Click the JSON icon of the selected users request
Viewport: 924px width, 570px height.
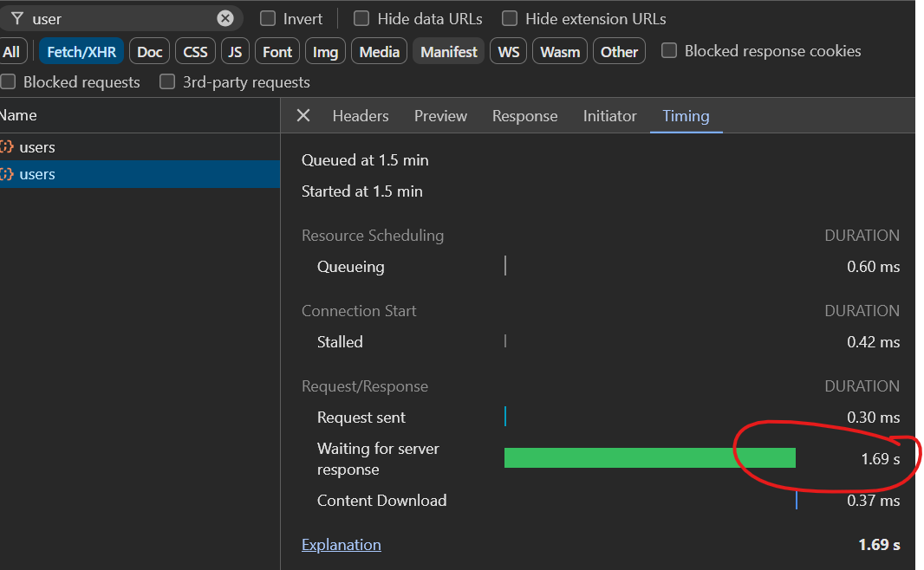point(7,174)
